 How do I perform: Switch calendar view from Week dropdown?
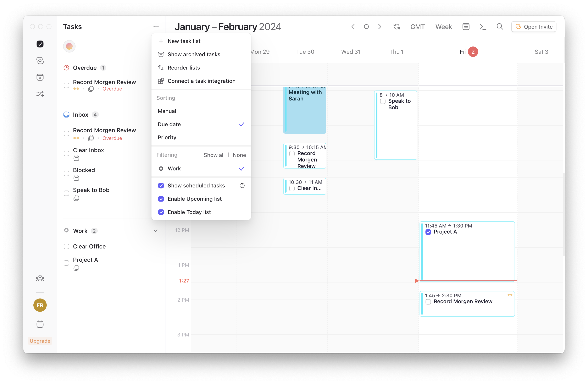tap(443, 26)
